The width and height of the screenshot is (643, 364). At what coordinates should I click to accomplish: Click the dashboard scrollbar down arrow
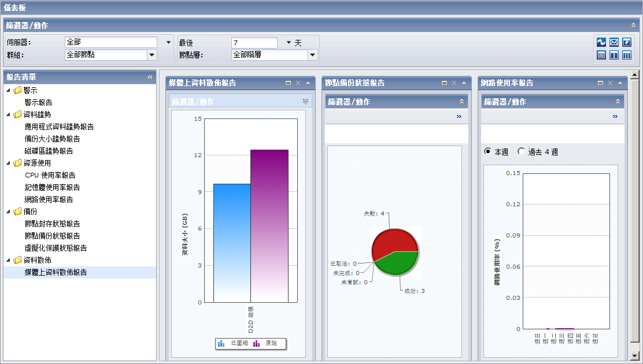click(x=635, y=356)
